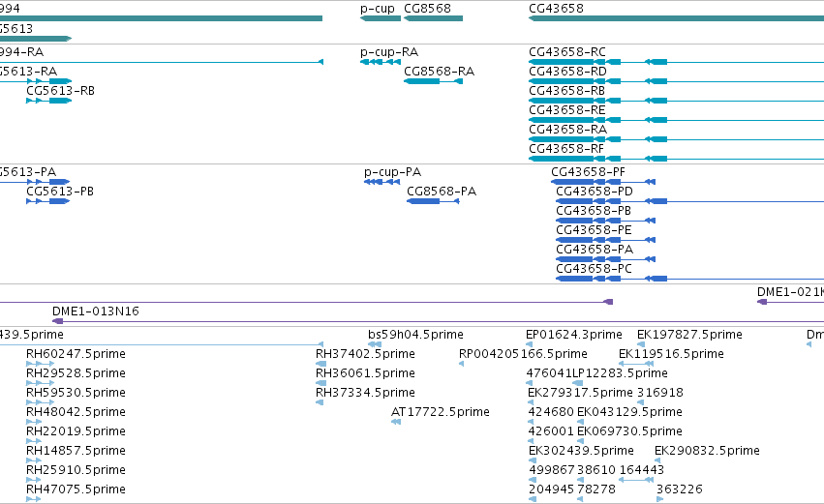Select EST label AT17722.5prime
Viewport: 824px width, 504px height.
(440, 413)
